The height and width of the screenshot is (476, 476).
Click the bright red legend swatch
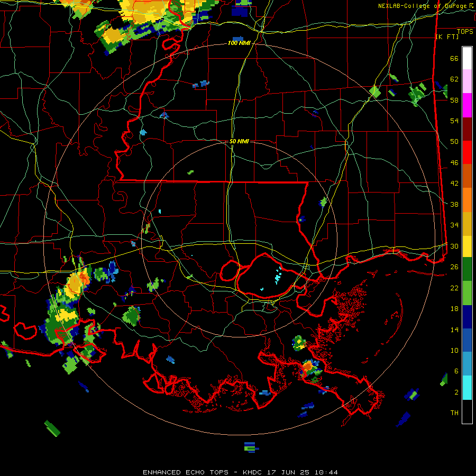(467, 152)
